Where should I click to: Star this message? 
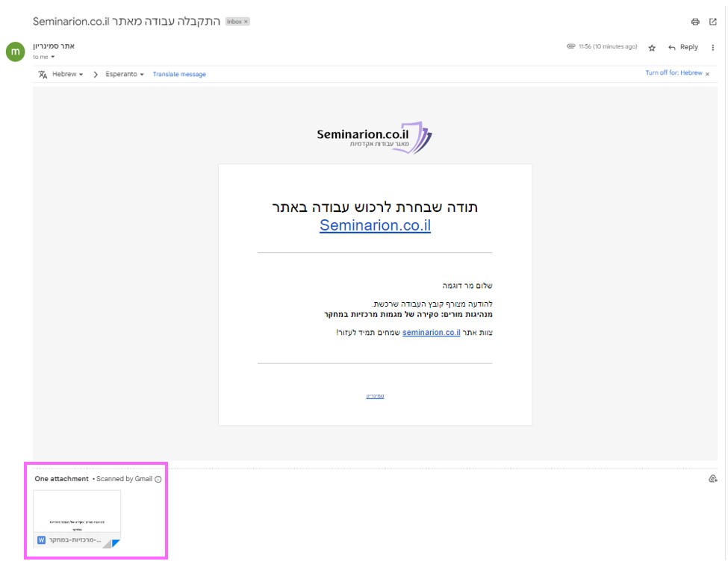[652, 48]
